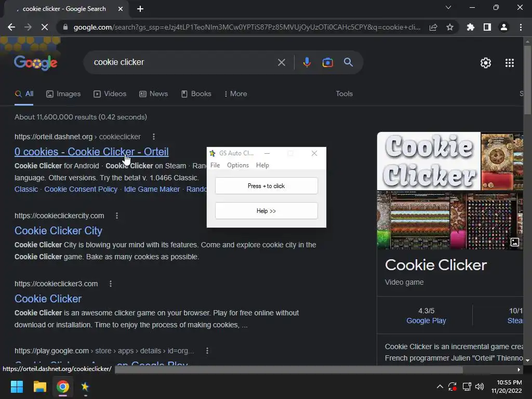Screen dimensions: 532x399
Task: Switch to the News tab
Action: point(153,94)
